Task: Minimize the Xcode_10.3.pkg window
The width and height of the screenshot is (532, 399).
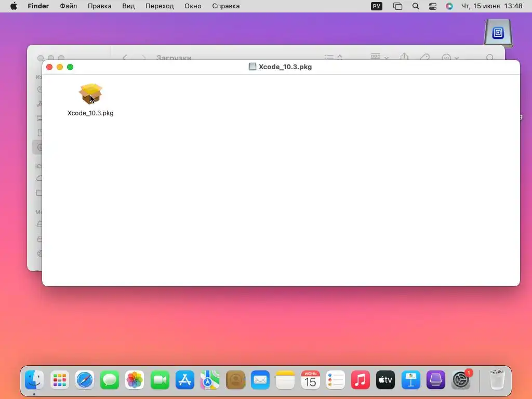Action: tap(60, 67)
